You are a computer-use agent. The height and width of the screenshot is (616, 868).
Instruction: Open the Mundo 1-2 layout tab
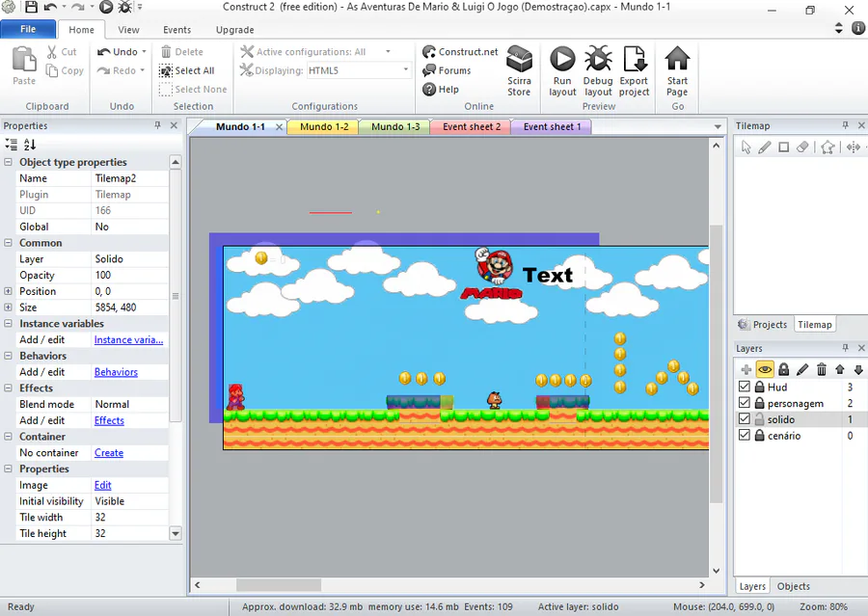click(x=324, y=126)
